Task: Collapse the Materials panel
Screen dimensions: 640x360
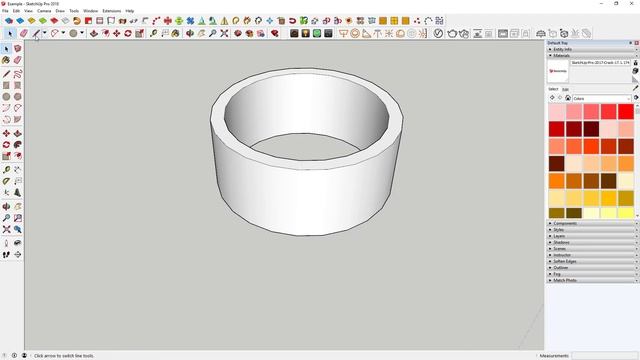Action: point(592,56)
